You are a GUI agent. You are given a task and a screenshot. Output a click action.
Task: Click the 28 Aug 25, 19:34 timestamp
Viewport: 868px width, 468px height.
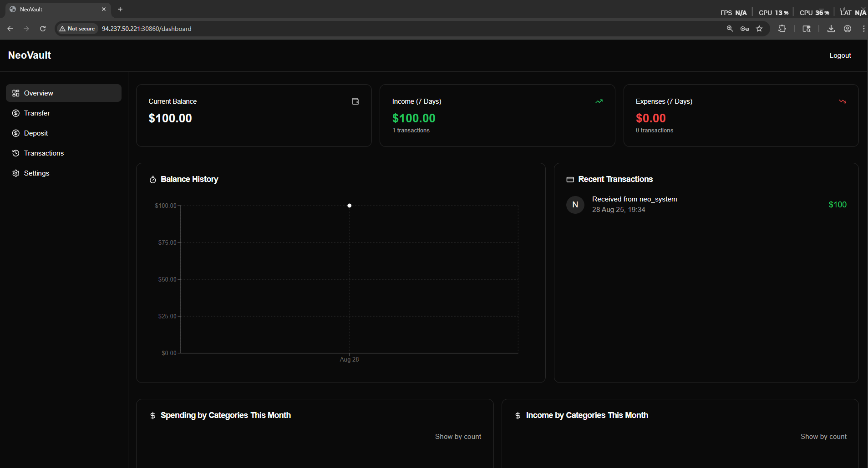pyautogui.click(x=619, y=210)
